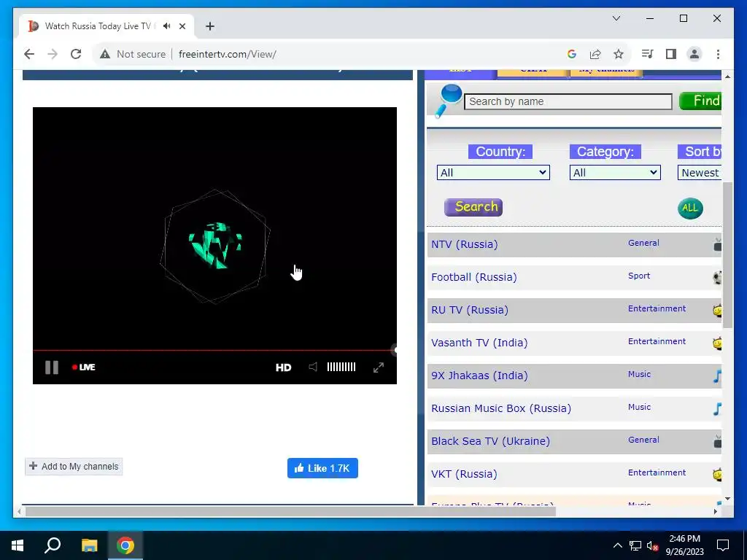
Task: Open File Explorer from taskbar
Action: click(89, 545)
